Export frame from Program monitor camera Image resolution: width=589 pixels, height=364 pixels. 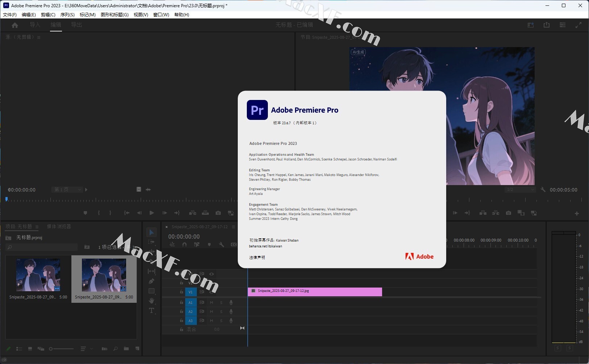pos(509,213)
